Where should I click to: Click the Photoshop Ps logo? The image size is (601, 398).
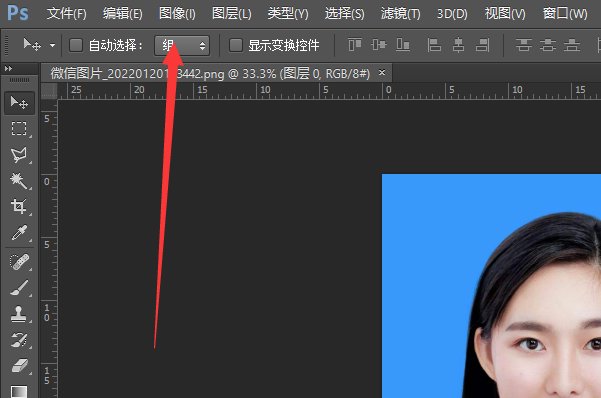(x=18, y=13)
